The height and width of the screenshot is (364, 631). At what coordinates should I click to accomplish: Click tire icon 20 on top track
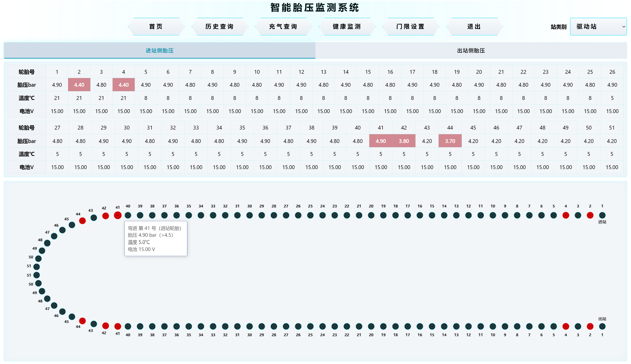click(371, 215)
